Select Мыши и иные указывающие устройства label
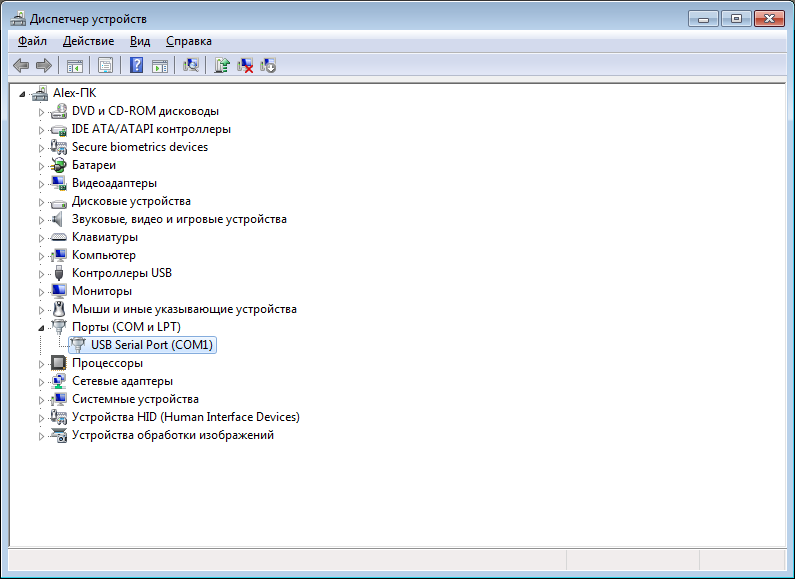 (184, 309)
